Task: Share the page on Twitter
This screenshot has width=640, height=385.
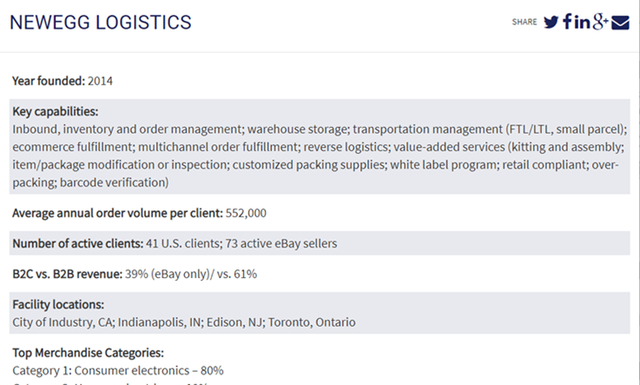Action: [551, 22]
